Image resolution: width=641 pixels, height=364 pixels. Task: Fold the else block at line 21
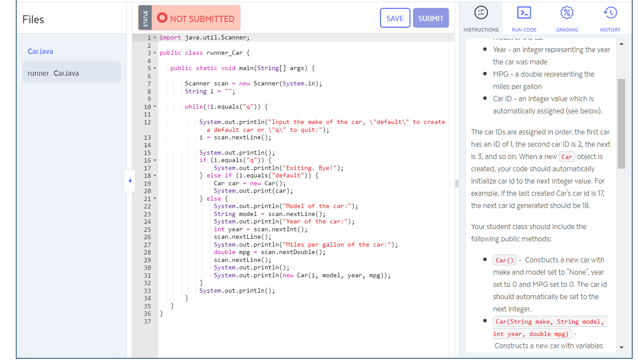click(x=155, y=198)
